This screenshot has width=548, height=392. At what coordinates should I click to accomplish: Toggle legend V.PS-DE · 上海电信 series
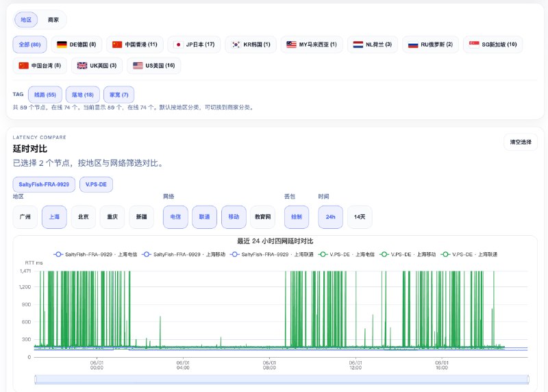(346, 254)
